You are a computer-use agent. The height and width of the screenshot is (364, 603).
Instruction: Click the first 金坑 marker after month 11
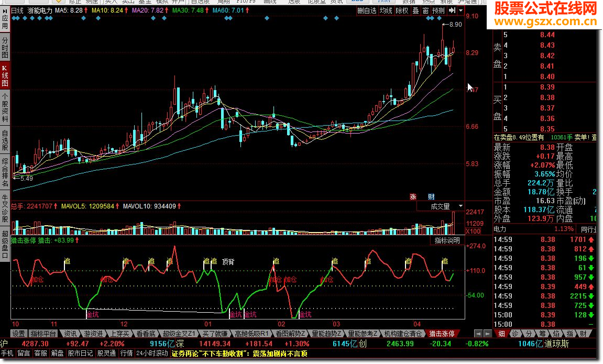coord(92,314)
